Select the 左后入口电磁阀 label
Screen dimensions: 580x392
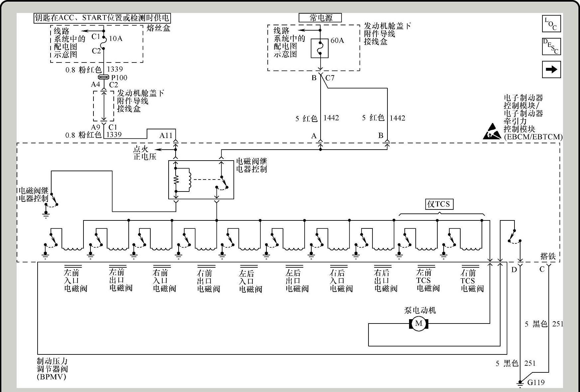[x=250, y=281]
